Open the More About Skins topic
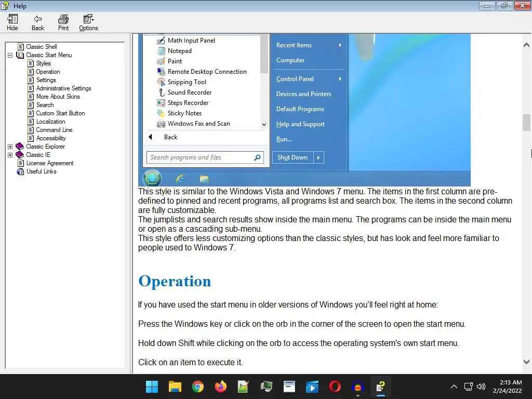Viewport: 532px width, 399px height. [58, 97]
